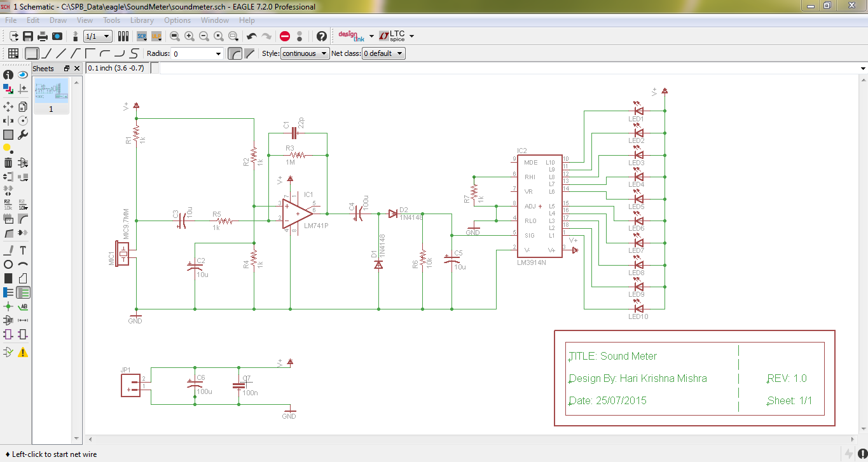The width and height of the screenshot is (868, 462).
Task: Open the Library menu
Action: [x=142, y=20]
